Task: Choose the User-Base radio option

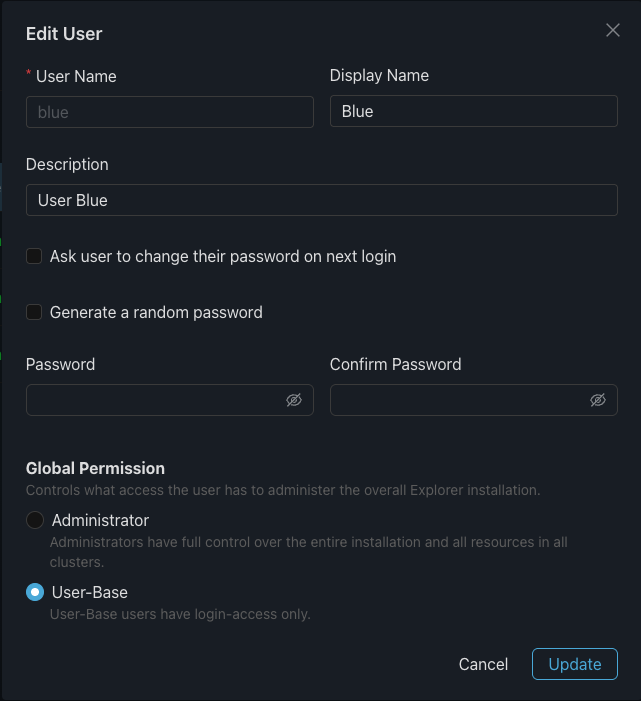Action: 35,592
